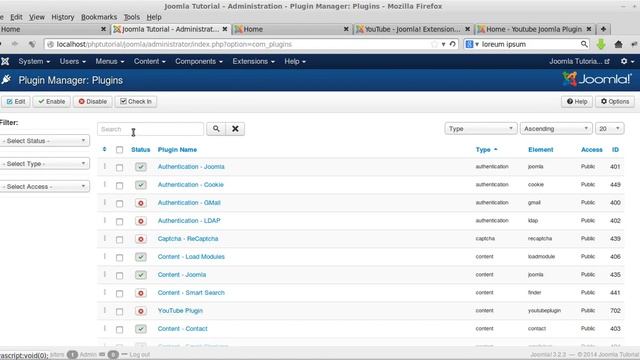
Task: Open Firefox History menu
Action: (62, 17)
